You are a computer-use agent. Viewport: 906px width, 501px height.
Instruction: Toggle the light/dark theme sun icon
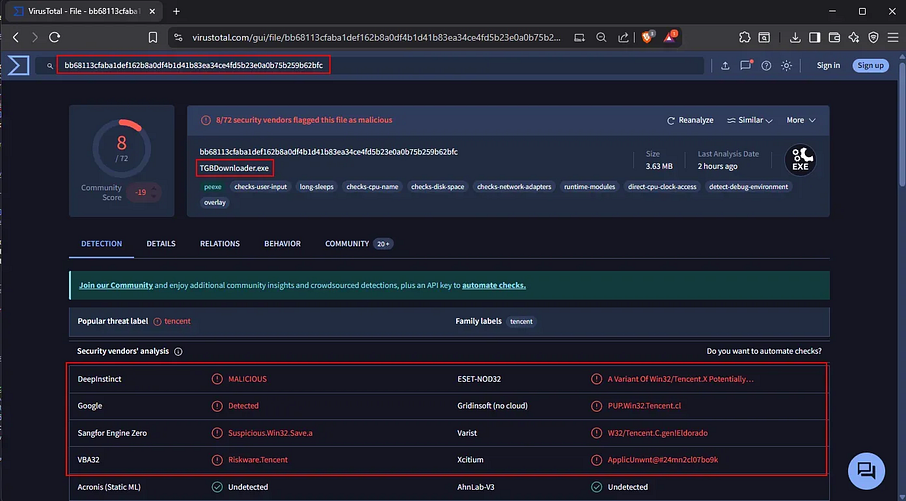tap(786, 66)
